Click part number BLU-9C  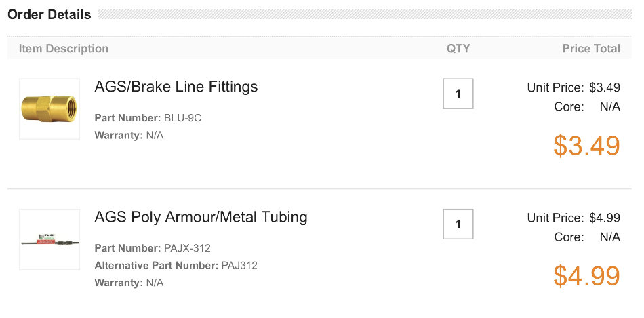point(183,119)
